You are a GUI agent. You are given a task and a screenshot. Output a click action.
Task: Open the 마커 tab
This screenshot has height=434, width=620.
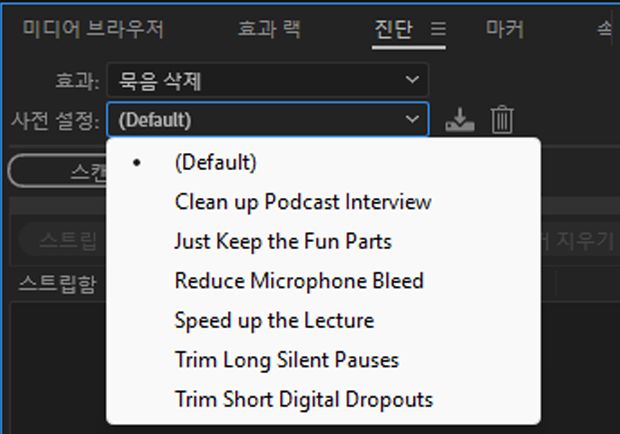pyautogui.click(x=505, y=29)
